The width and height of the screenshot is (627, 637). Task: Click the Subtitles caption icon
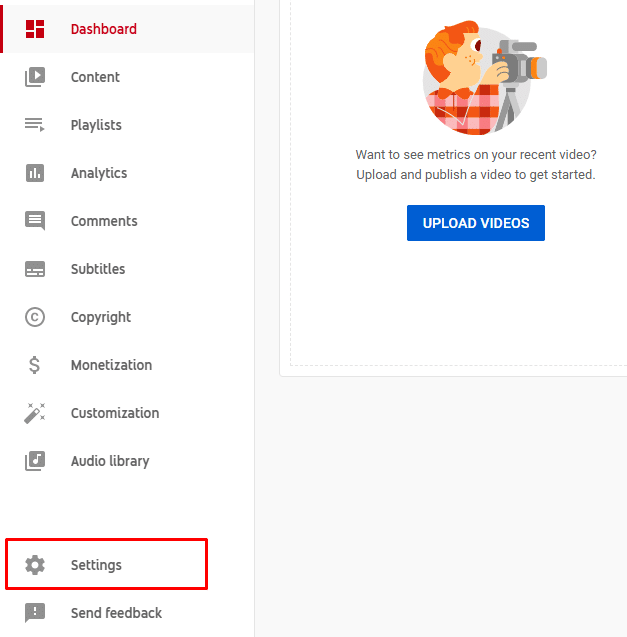[x=35, y=269]
